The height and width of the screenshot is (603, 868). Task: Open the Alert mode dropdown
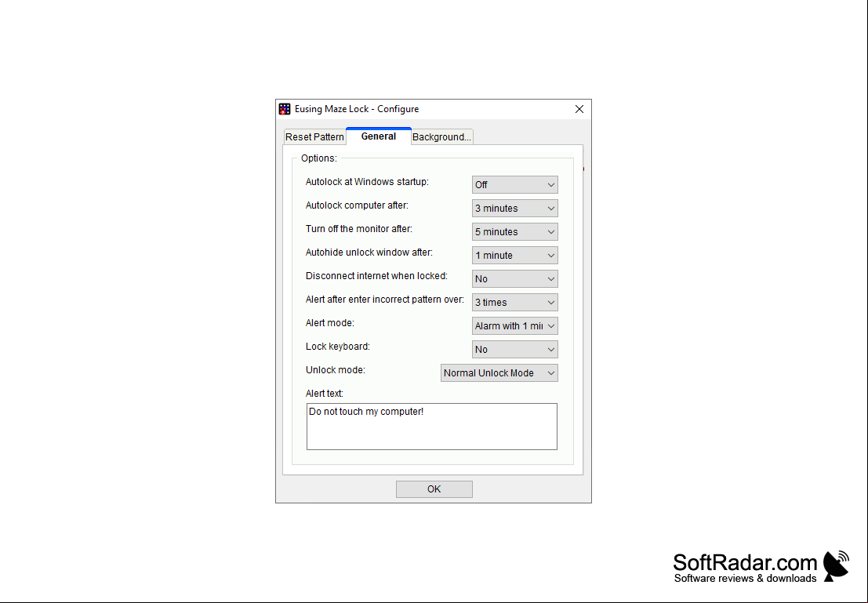pyautogui.click(x=515, y=326)
